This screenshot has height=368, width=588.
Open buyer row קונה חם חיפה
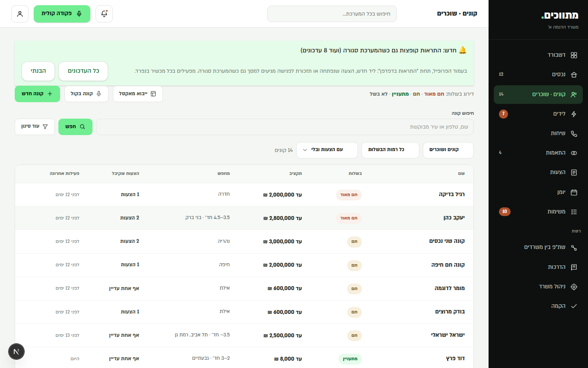[x=244, y=265]
